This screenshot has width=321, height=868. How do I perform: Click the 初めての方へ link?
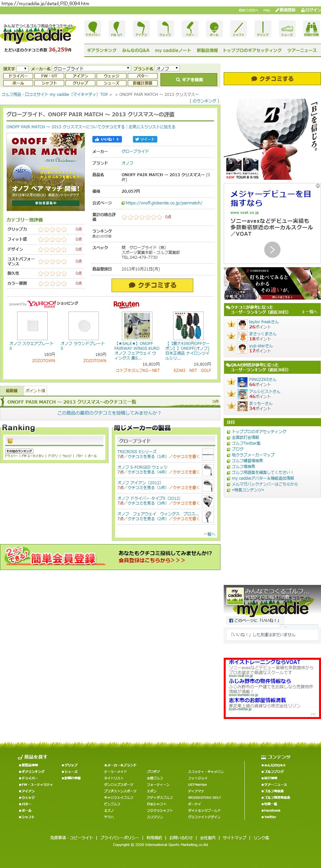[248, 10]
